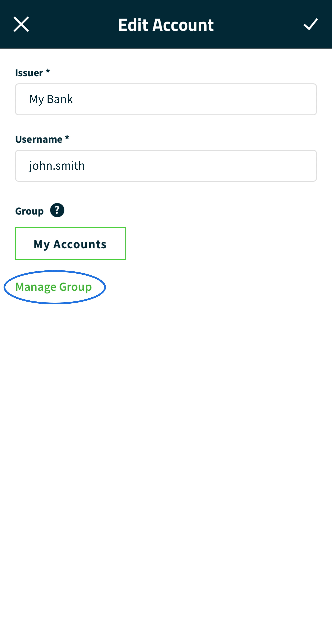332x644 pixels.
Task: Select the issuer name box containing My Bank
Action: click(166, 99)
